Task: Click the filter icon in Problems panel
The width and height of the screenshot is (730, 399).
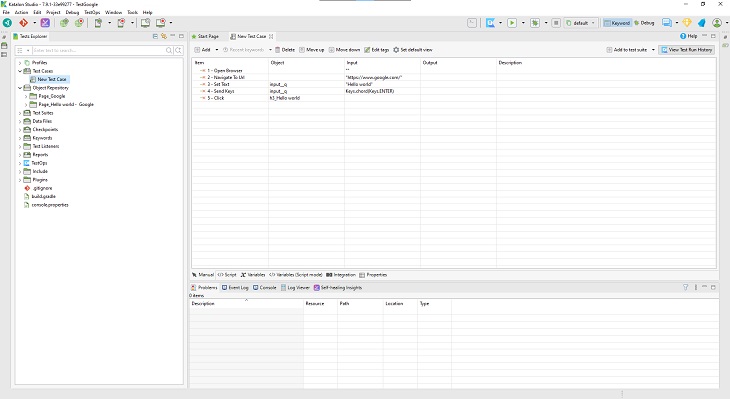Action: tap(685, 288)
